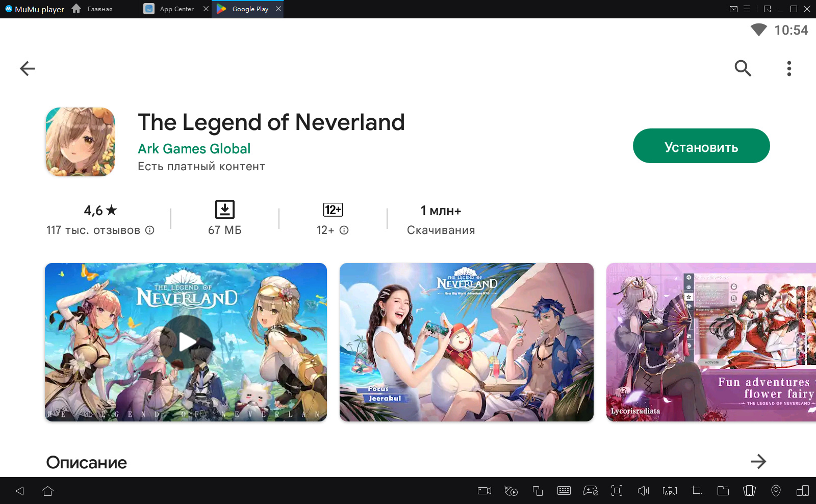Go back using the arrow in Google Play
Image resolution: width=816 pixels, height=504 pixels.
pyautogui.click(x=28, y=68)
